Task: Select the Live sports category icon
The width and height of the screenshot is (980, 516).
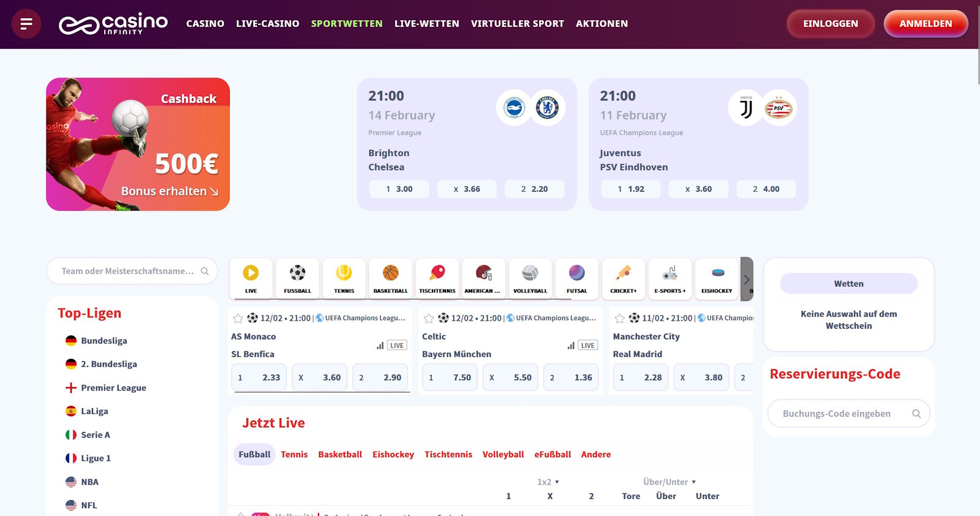Action: tap(251, 279)
